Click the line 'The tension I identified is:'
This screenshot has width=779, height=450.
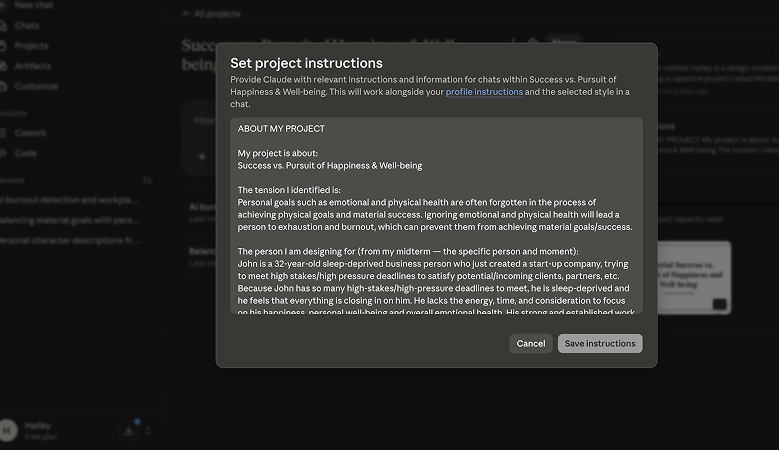[289, 190]
